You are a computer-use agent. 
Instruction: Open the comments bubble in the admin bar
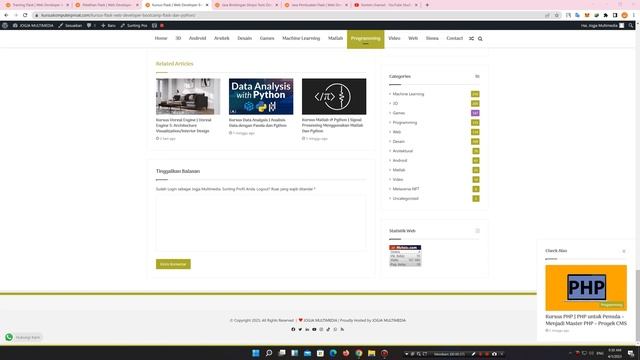(x=91, y=25)
